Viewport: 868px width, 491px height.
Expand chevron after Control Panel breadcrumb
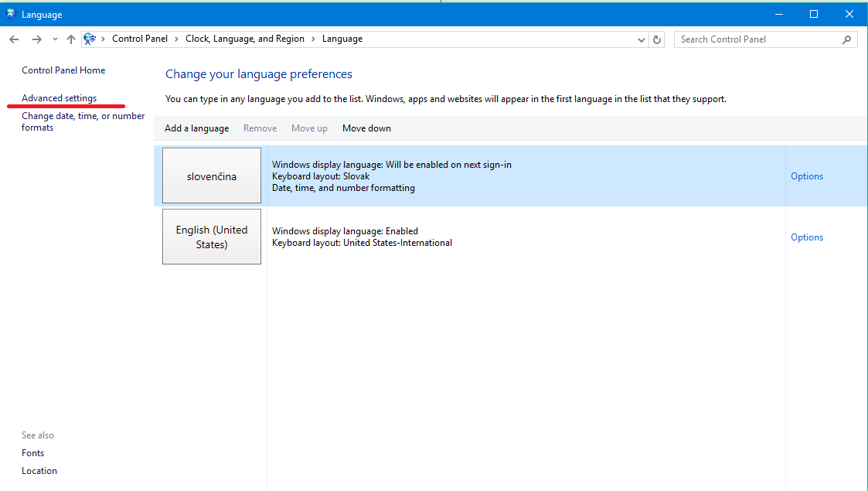[x=176, y=39]
